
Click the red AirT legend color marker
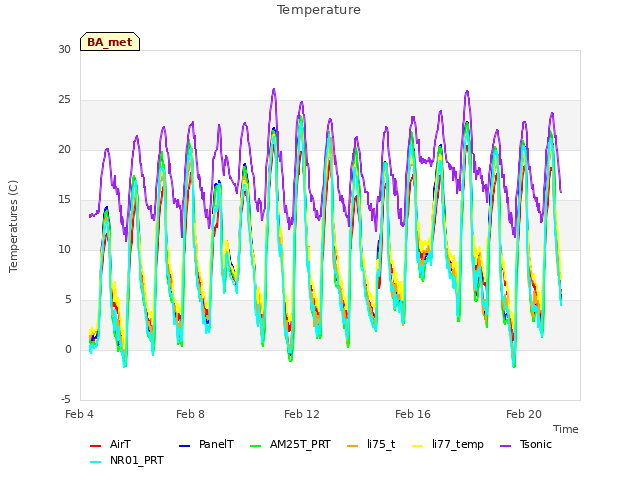pyautogui.click(x=95, y=446)
